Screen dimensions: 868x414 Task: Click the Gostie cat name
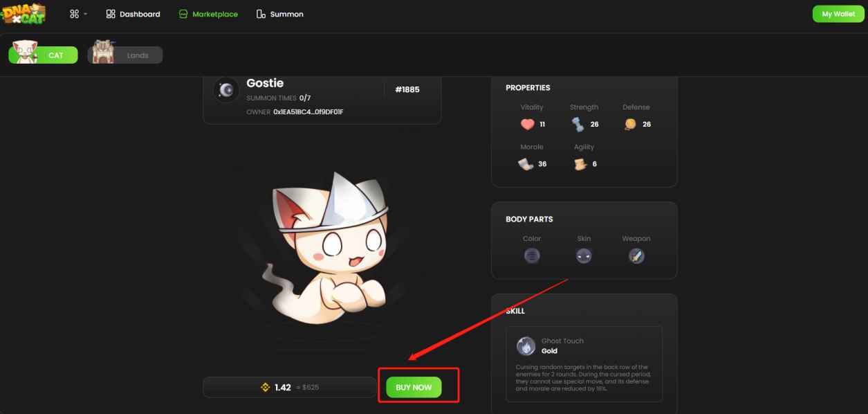[265, 83]
